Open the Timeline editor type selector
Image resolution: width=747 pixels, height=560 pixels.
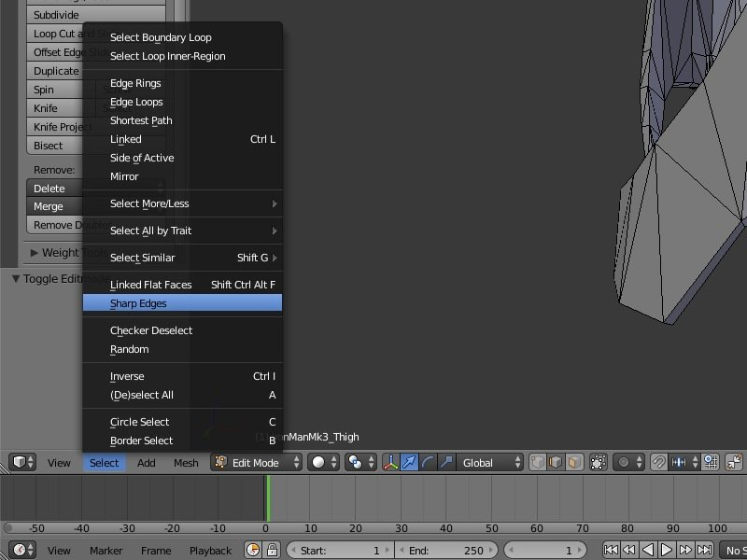22,550
